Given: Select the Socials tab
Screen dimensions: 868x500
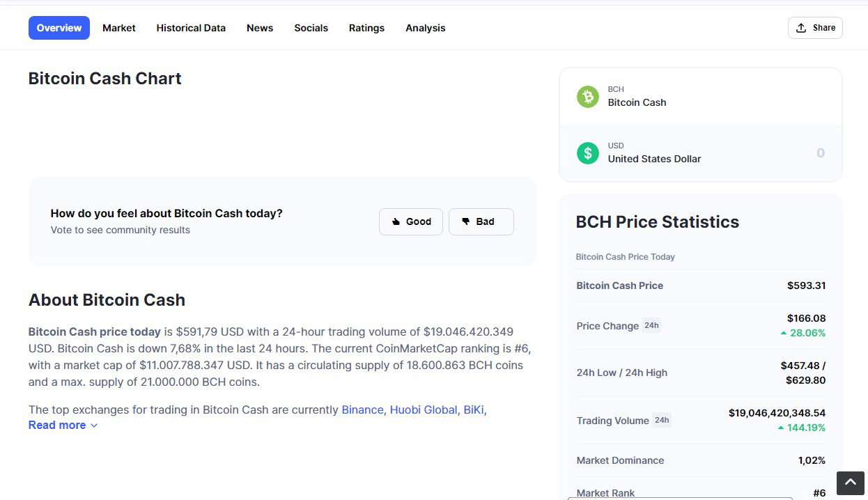Looking at the screenshot, I should point(311,28).
